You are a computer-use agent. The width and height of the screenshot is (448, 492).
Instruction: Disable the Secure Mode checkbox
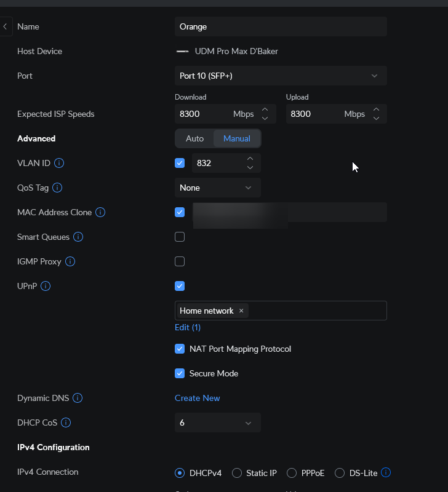tap(180, 373)
